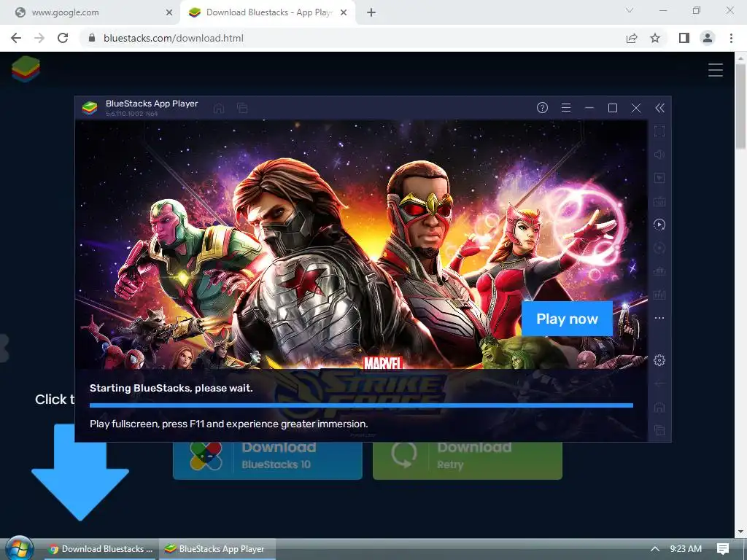This screenshot has height=560, width=747.
Task: Open the macro recorder play-circle icon
Action: [659, 225]
